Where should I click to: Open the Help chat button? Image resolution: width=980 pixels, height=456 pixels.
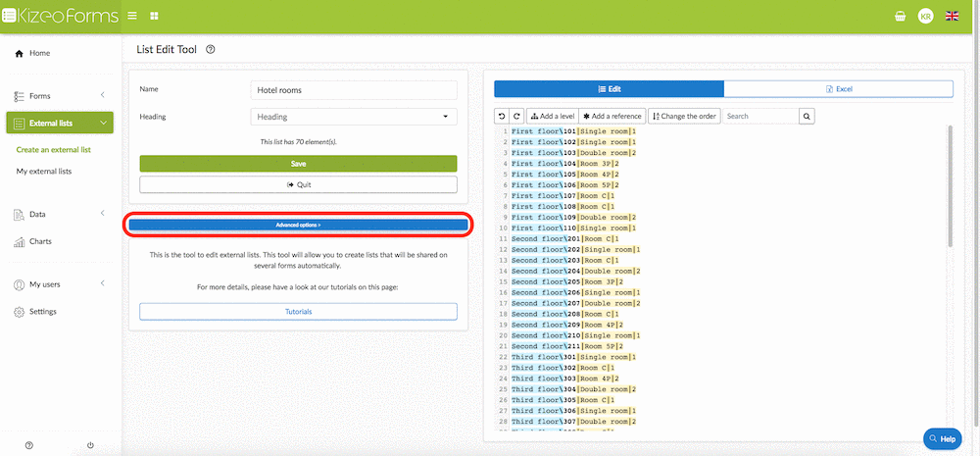click(943, 438)
